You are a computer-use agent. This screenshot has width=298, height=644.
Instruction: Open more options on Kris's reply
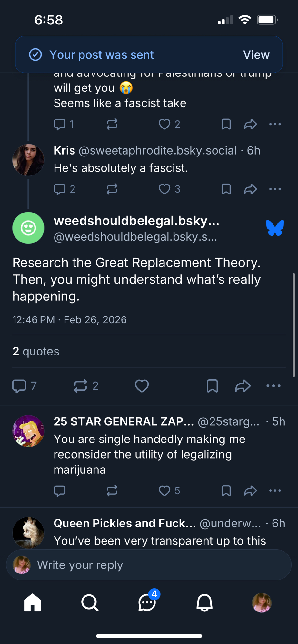tap(275, 189)
